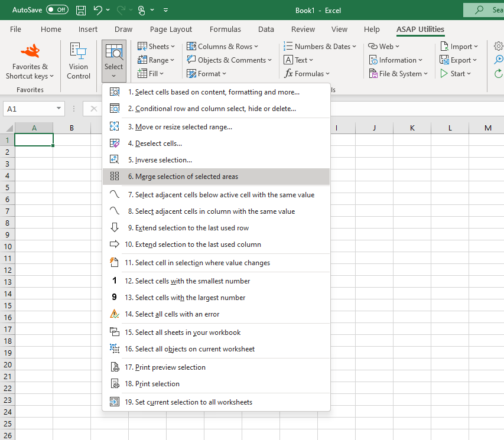Click icon for Select all sheets in workbook
This screenshot has width=504, height=440.
(115, 332)
